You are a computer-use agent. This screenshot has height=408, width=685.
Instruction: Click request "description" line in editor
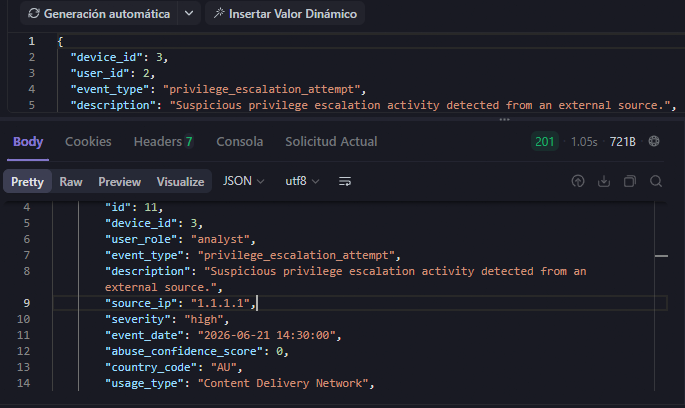click(374, 105)
